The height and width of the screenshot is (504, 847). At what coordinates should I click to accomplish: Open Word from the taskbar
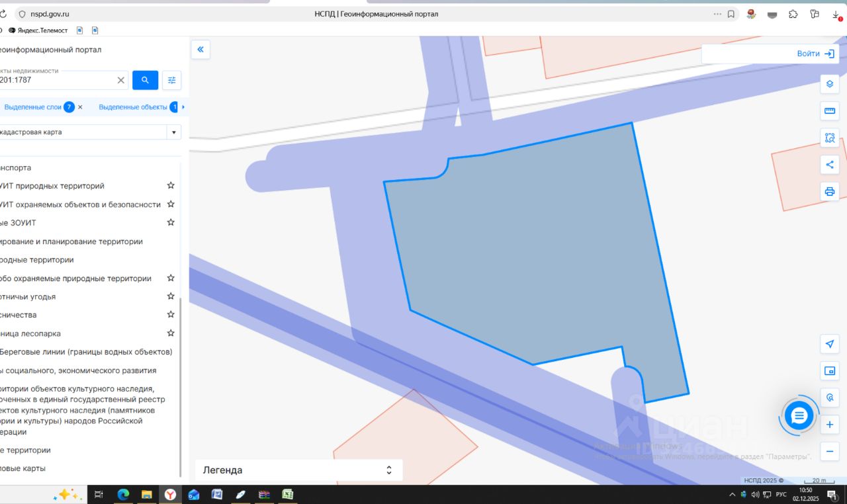(216, 494)
